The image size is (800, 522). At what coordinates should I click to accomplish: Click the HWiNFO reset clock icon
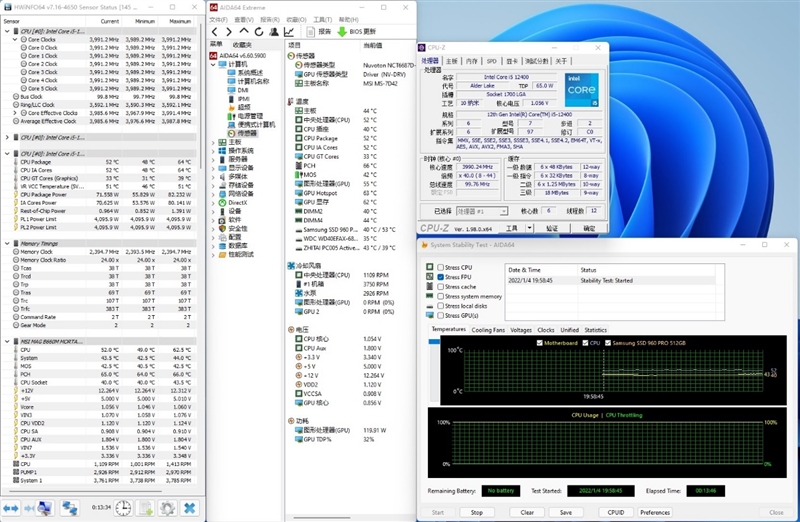(122, 508)
